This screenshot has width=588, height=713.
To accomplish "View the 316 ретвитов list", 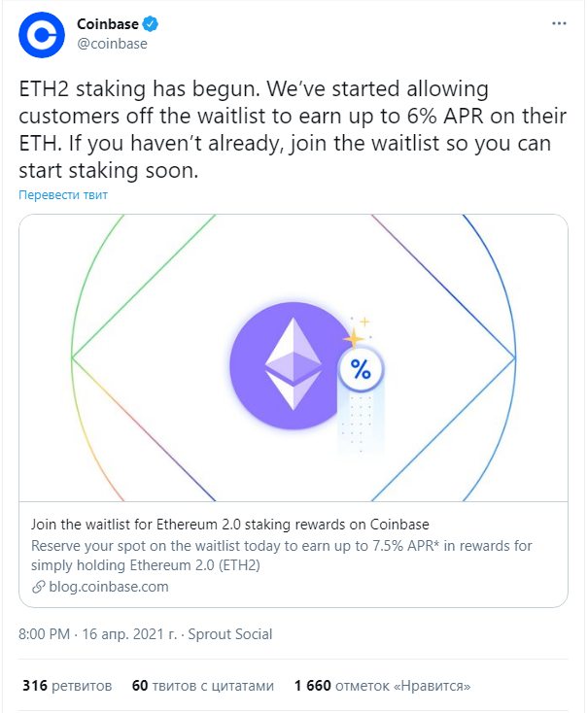I will 67,685.
